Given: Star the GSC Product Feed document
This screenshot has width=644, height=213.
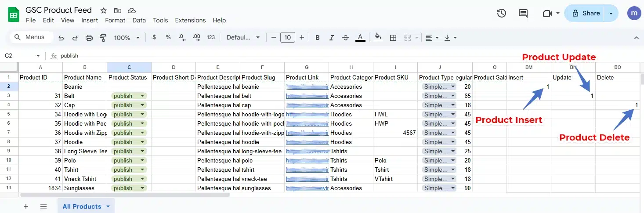Looking at the screenshot, I should [x=104, y=10].
